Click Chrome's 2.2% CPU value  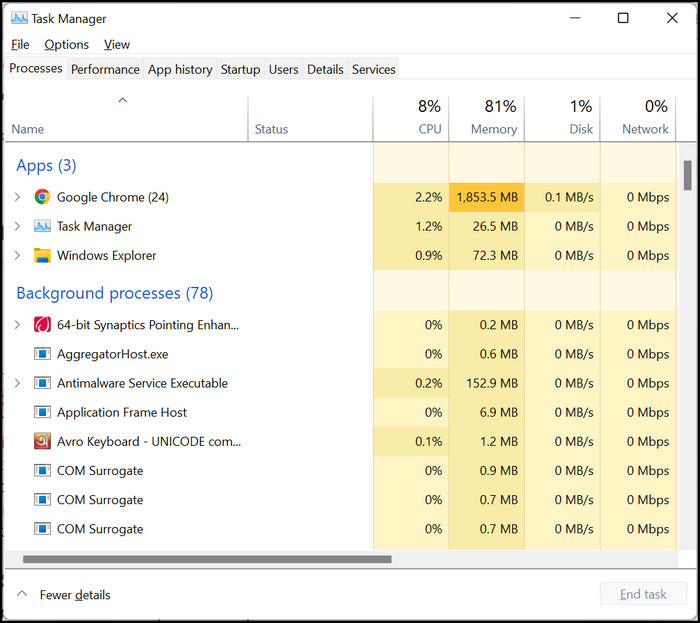tap(429, 197)
